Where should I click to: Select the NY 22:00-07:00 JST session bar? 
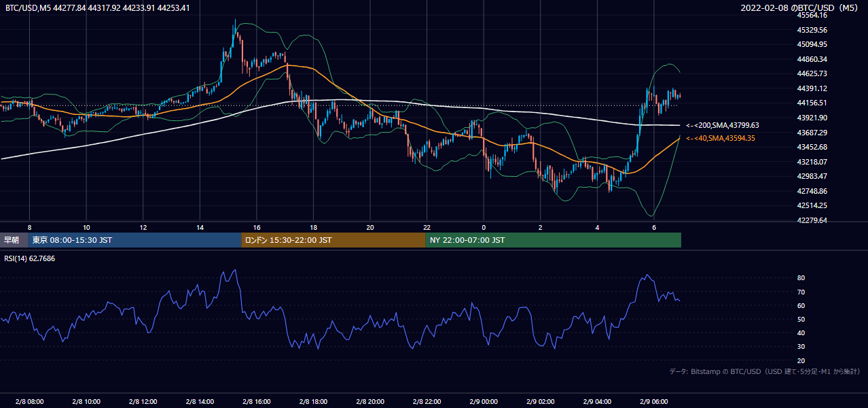point(554,240)
